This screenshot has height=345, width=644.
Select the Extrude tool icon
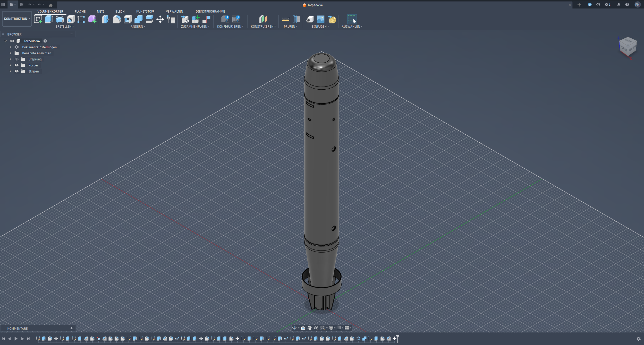(x=49, y=19)
